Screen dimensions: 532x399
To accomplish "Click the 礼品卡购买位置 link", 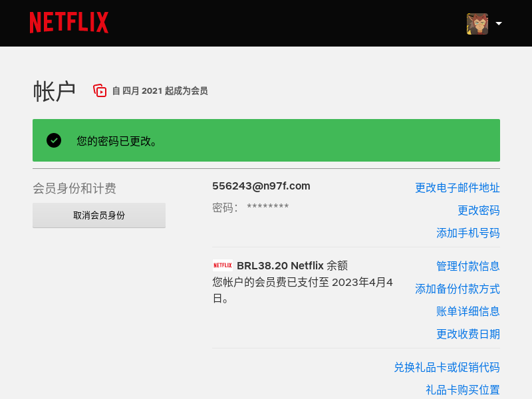I will [463, 390].
